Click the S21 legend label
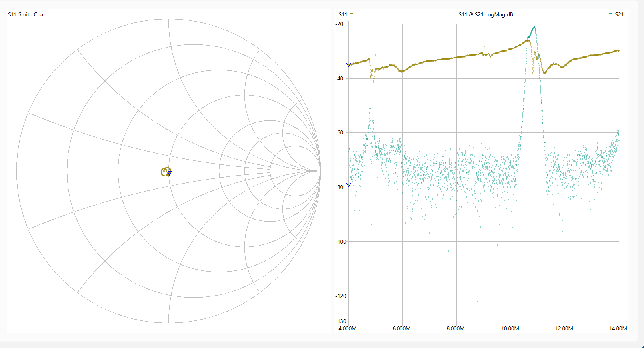This screenshot has height=348, width=644. [619, 14]
